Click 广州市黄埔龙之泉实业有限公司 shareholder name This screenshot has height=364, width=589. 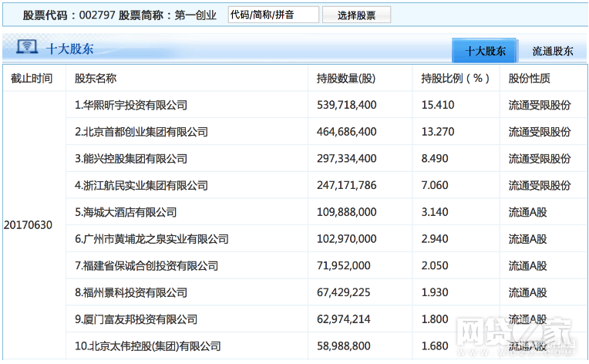point(152,239)
